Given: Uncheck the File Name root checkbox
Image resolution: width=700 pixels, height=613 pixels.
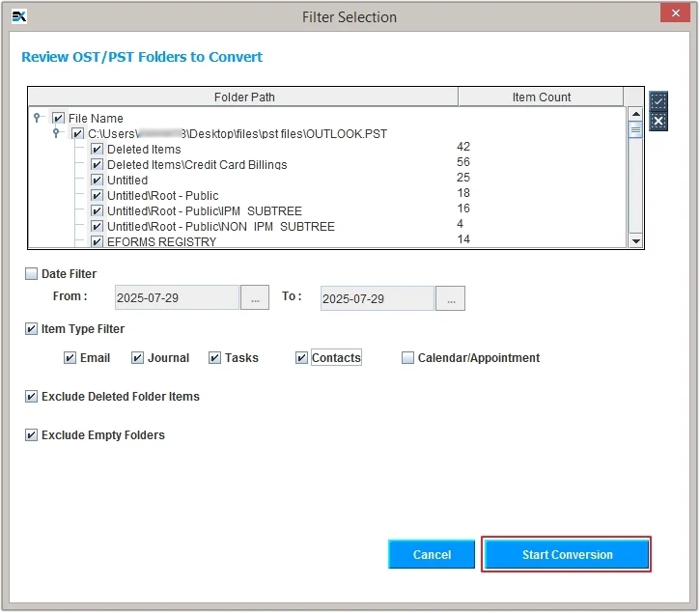Looking at the screenshot, I should 58,118.
